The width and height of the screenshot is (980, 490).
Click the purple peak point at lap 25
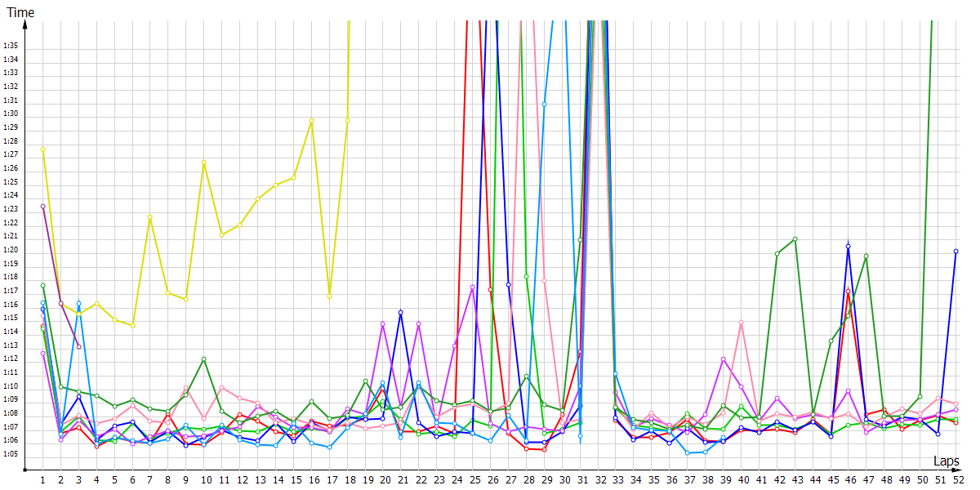pos(472,287)
